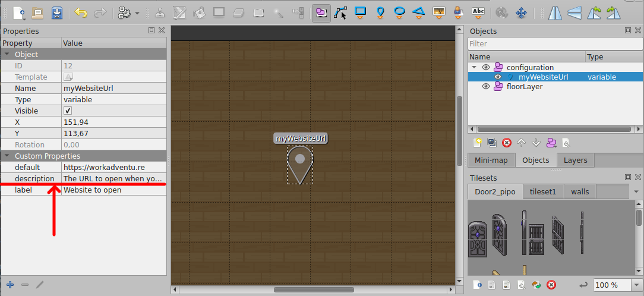644x296 pixels.
Task: Select the Insert Point tool
Action: 380,12
